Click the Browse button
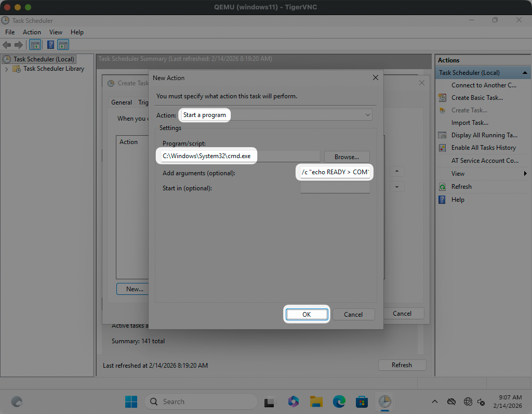The width and height of the screenshot is (532, 414). click(x=347, y=157)
